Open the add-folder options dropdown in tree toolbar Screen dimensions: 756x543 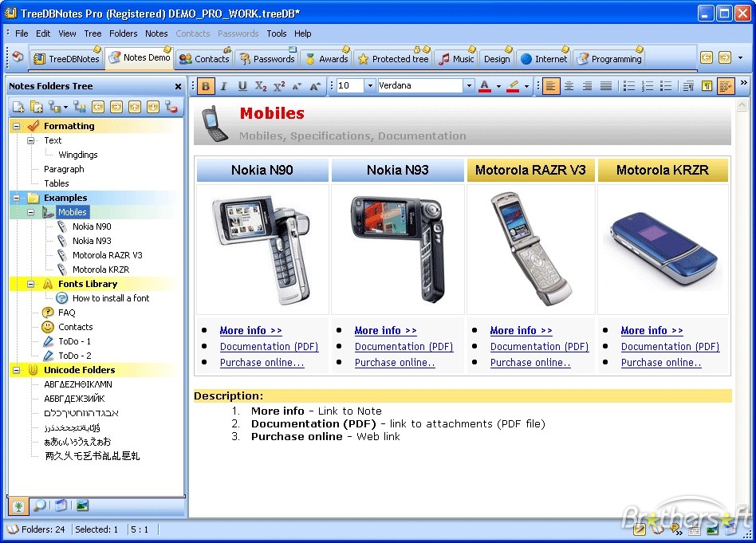(65, 107)
